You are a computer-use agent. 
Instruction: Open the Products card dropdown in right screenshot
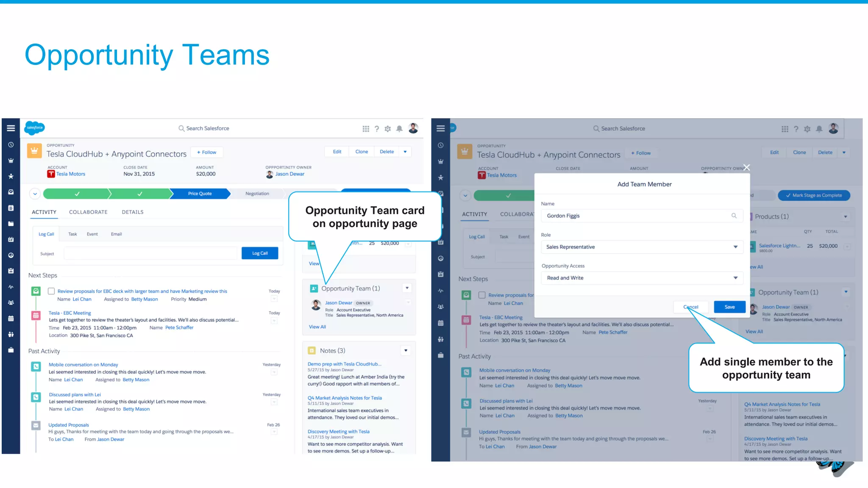pyautogui.click(x=846, y=216)
